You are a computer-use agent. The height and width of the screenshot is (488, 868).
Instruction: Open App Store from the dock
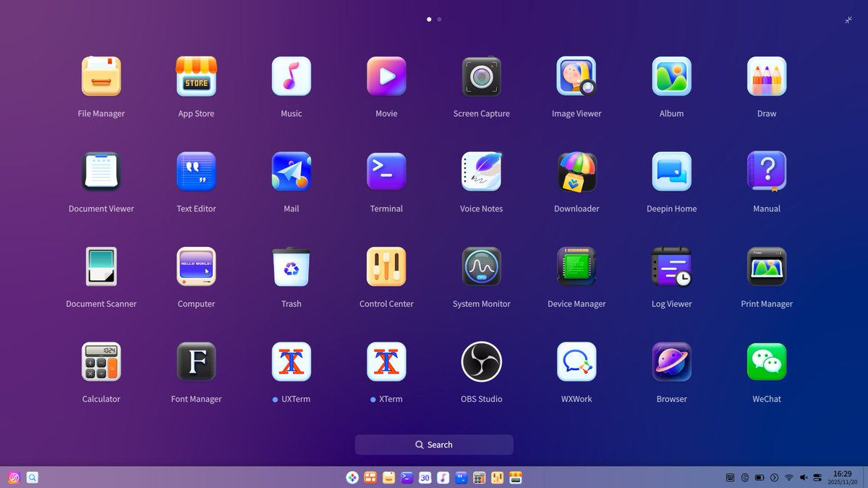coord(516,478)
